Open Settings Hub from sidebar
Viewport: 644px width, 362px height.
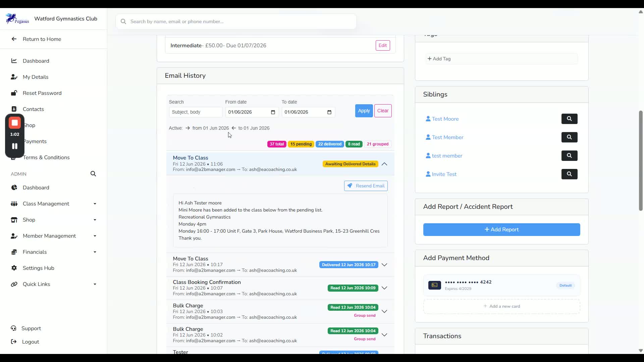point(38,268)
